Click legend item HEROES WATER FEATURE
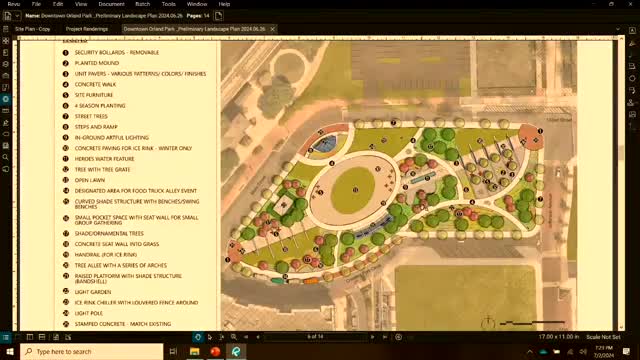640x360 pixels. (x=104, y=159)
